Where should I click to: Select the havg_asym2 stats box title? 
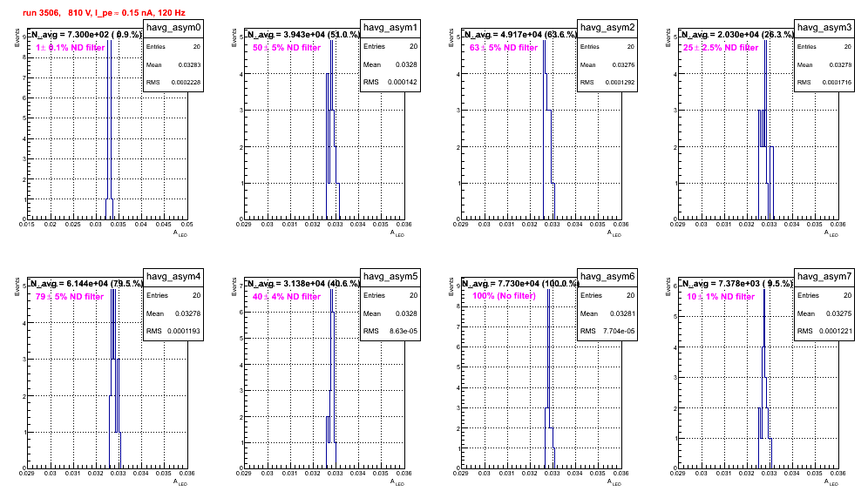coord(607,28)
